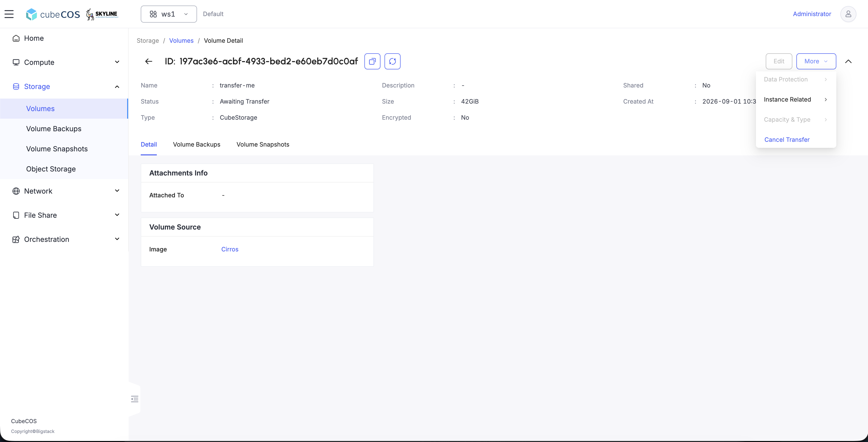Click the Skyline logo
Screen dimensions: 868x442
pyautogui.click(x=102, y=14)
